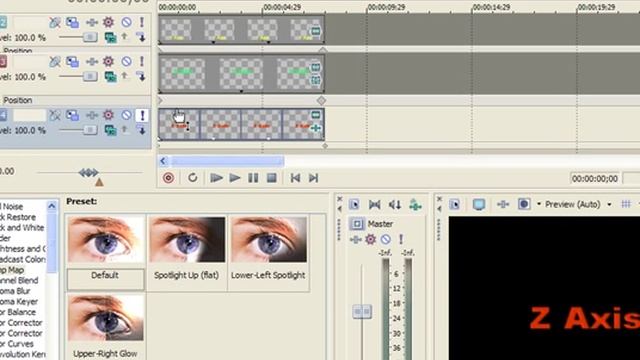Screen dimensions: 640x360
Task: Open Track Motion for the highlighted track
Action: pos(73,116)
